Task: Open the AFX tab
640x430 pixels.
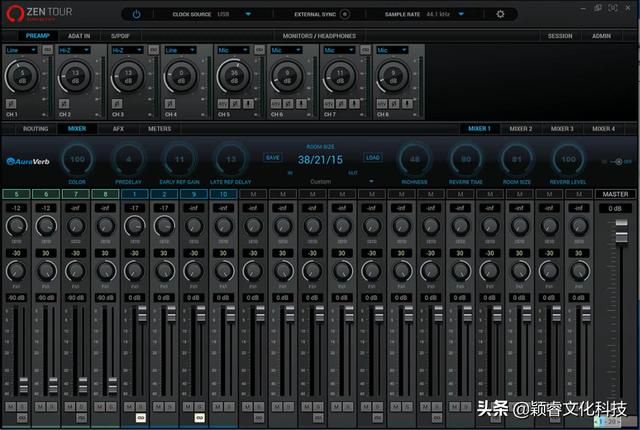Action: coord(118,129)
